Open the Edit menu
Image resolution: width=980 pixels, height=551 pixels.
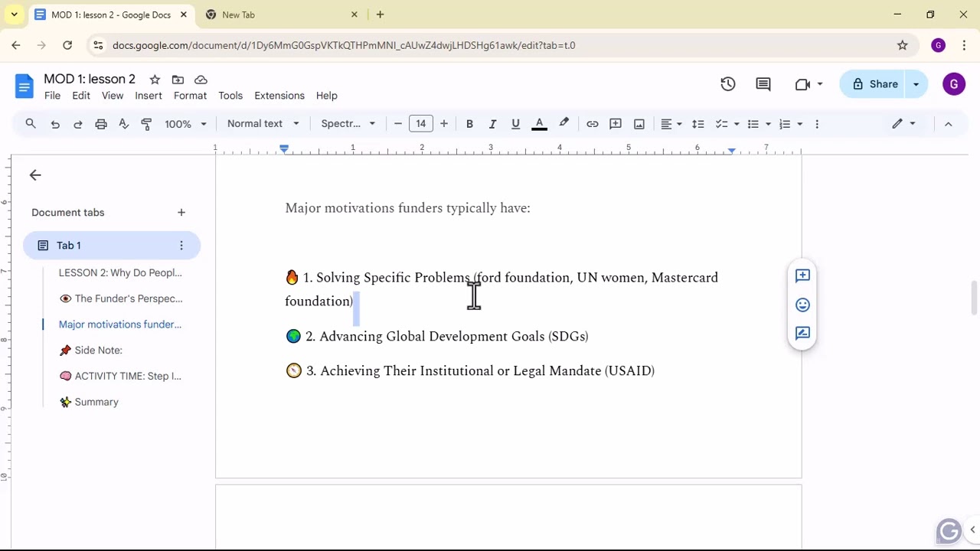click(81, 96)
